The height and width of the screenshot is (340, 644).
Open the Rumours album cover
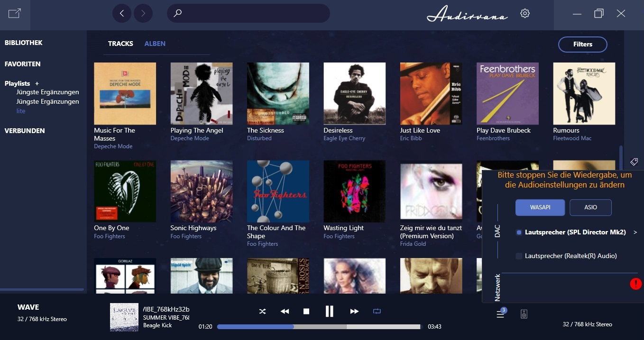[584, 93]
